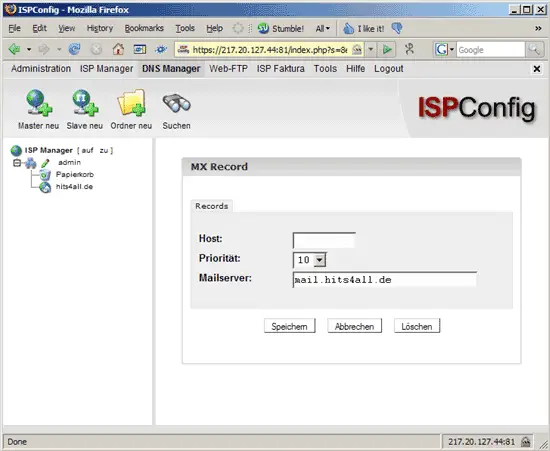Create a new folder with Ordner neu
The width and height of the screenshot is (550, 451).
[x=131, y=102]
